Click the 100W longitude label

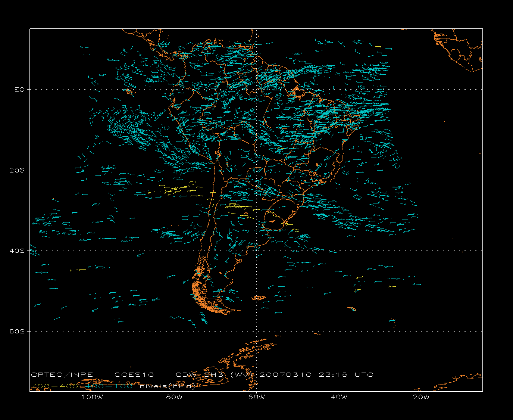(92, 397)
